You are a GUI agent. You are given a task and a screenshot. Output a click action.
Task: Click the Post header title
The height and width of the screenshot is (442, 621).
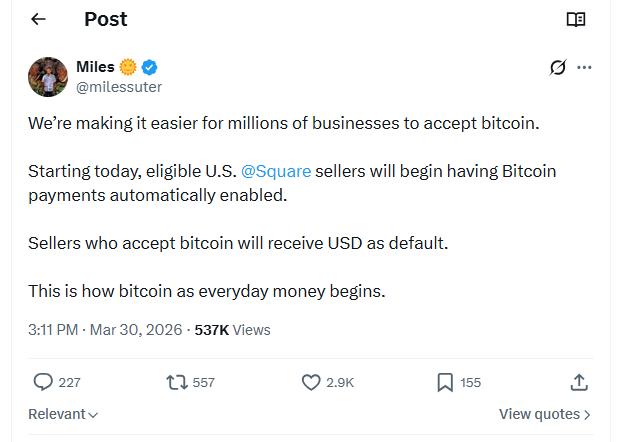(106, 19)
